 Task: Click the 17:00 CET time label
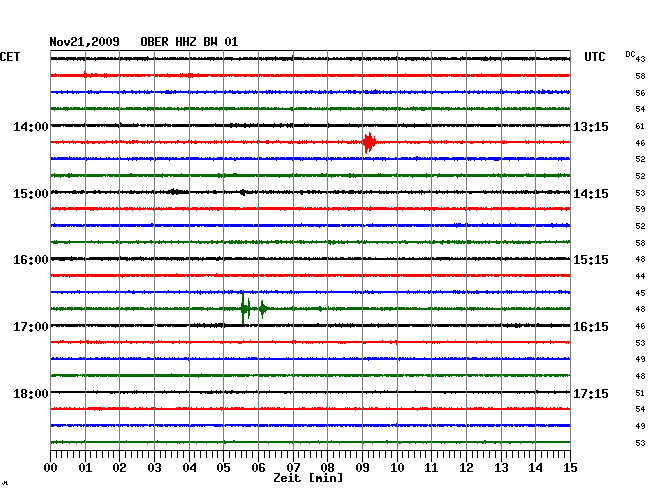pos(31,327)
